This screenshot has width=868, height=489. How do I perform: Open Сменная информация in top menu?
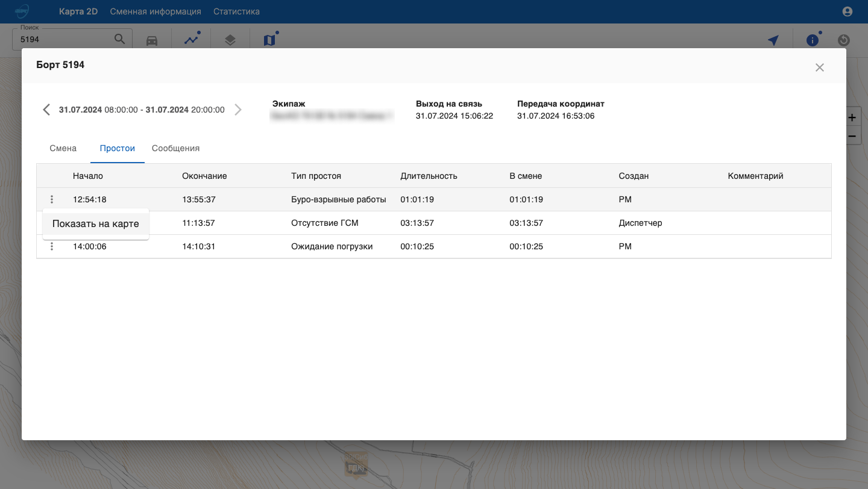156,11
